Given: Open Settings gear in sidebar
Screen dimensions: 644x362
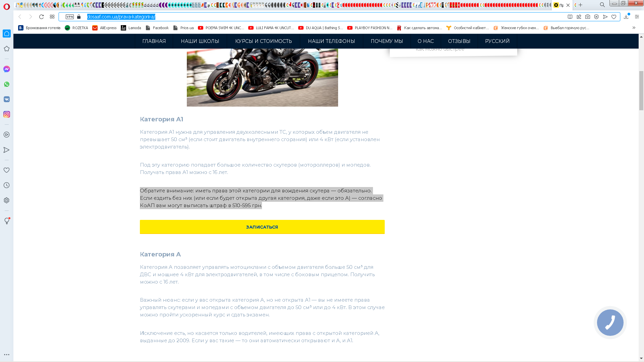Looking at the screenshot, I should [x=7, y=200].
